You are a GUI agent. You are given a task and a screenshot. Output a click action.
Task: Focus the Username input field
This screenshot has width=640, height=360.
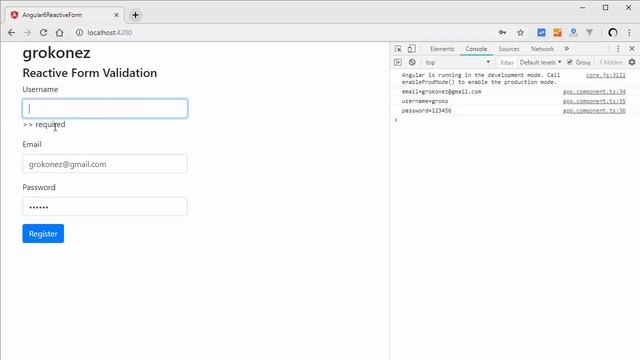(105, 109)
